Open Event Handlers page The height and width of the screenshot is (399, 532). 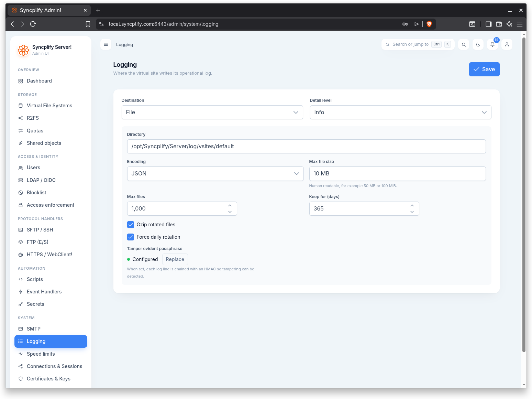(51, 292)
